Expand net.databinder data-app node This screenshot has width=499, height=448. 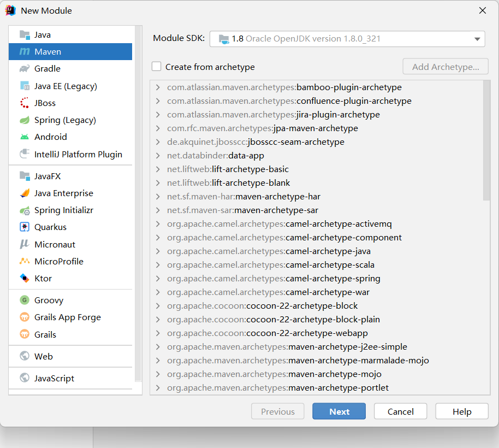click(158, 156)
